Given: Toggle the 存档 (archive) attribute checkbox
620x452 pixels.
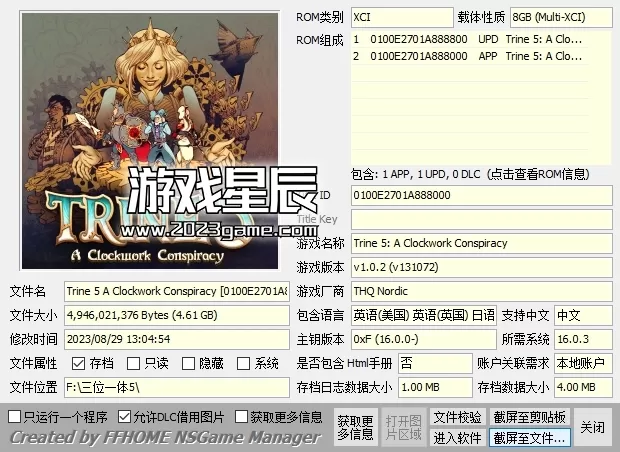Looking at the screenshot, I should [x=78, y=364].
